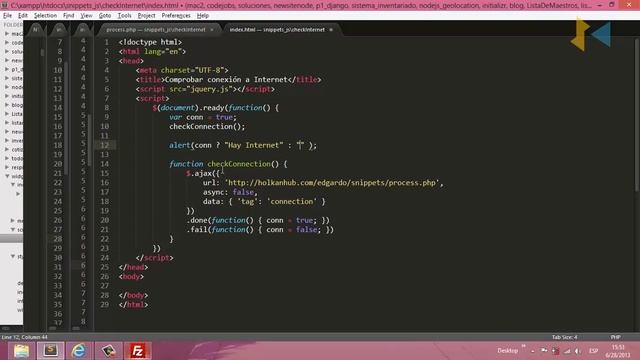This screenshot has width=640, height=360.
Task: Switch to the process.php tab
Action: [x=156, y=29]
